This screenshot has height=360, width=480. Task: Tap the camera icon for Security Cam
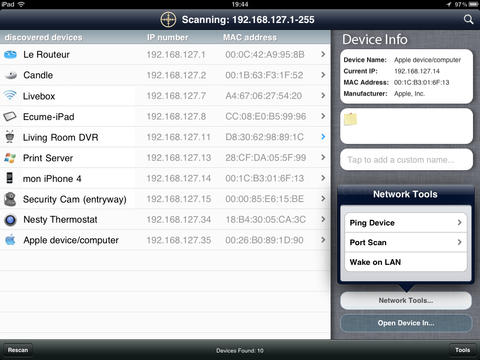click(10, 199)
